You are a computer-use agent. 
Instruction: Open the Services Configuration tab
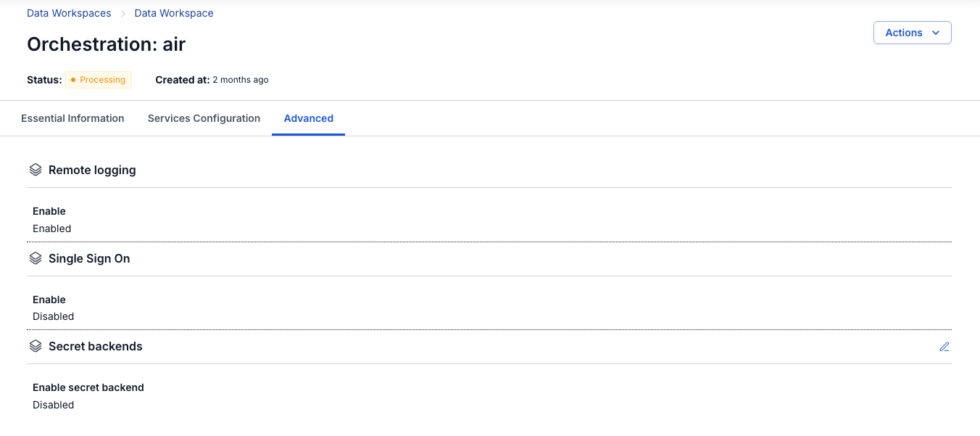click(x=204, y=118)
